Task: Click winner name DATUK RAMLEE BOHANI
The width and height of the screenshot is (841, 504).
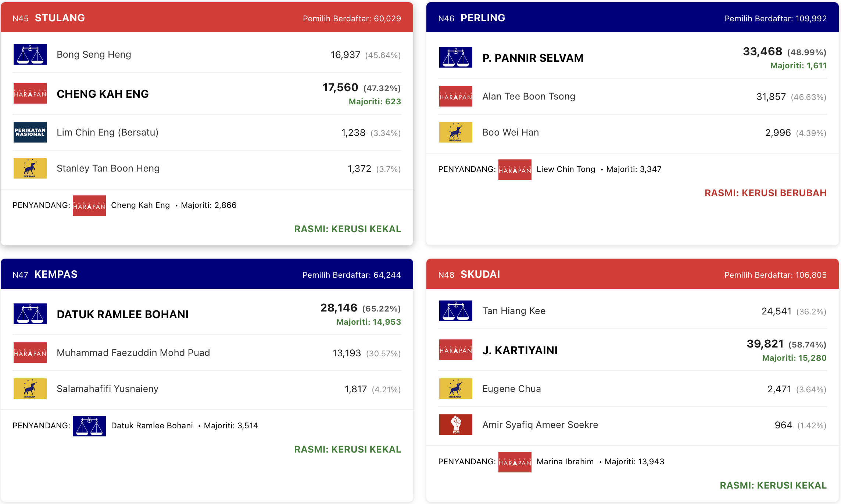Action: tap(122, 314)
